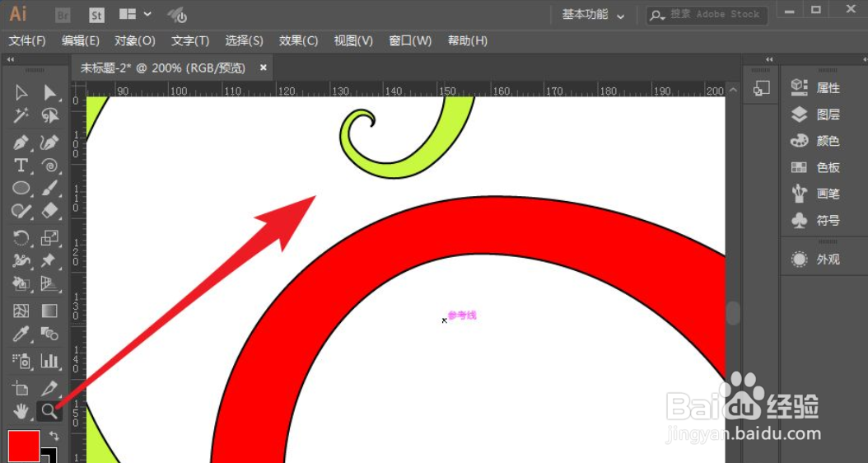Open the 属性 properties panel
868x463 pixels.
coord(816,87)
